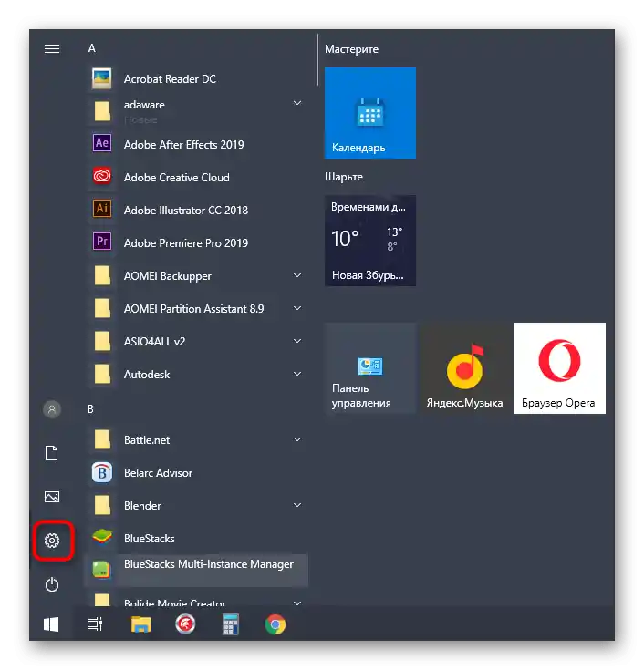
Task: Click the app list scrollbar thumb
Action: tap(317, 60)
